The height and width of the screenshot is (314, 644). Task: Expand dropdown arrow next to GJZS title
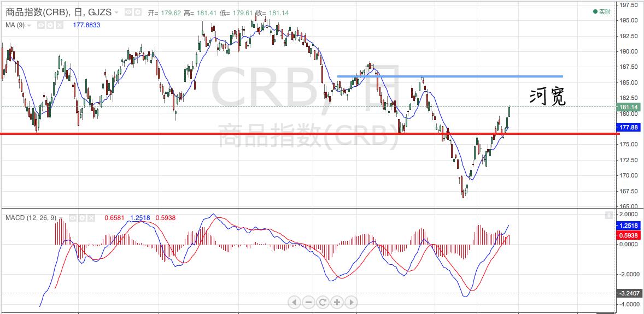click(116, 13)
